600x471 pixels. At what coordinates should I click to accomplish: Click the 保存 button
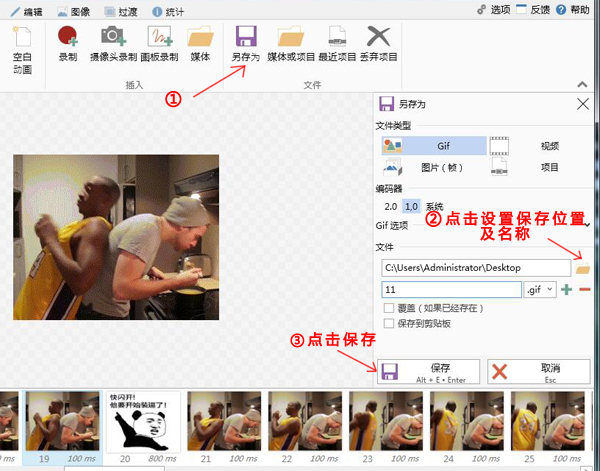(429, 372)
